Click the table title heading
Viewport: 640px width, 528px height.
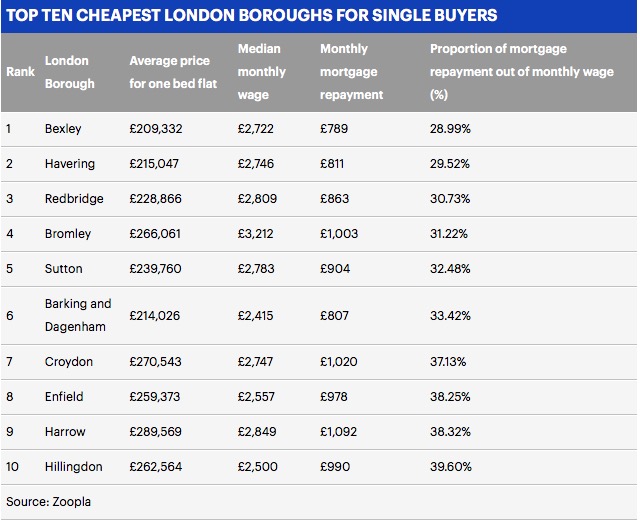point(251,16)
